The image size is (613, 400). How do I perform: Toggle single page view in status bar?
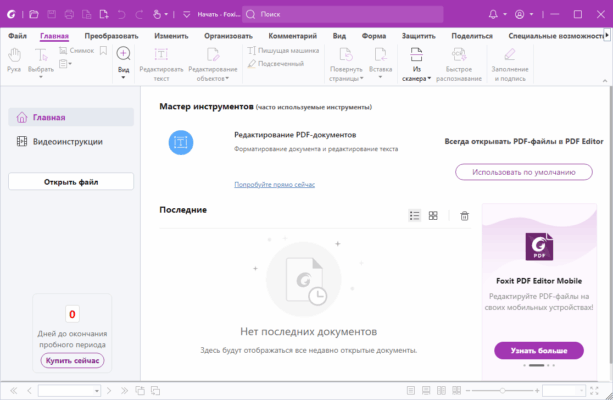tap(410, 390)
